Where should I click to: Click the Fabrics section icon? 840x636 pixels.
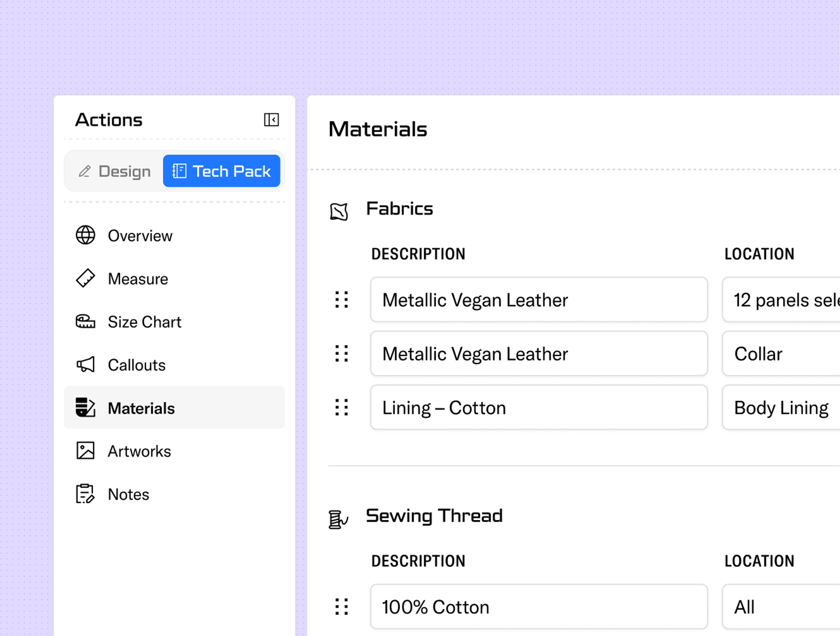pos(339,211)
